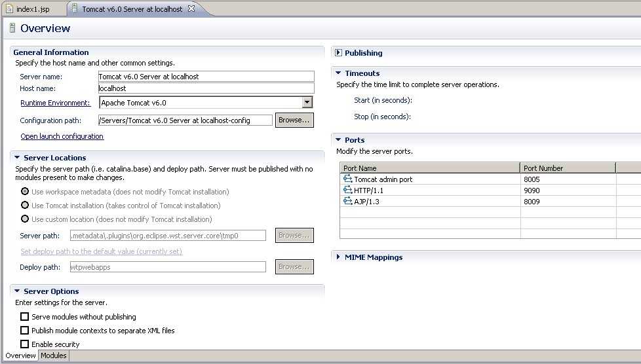Click Browse next to Deploy path
Image resolution: width=641 pixels, height=364 pixels.
(x=294, y=266)
